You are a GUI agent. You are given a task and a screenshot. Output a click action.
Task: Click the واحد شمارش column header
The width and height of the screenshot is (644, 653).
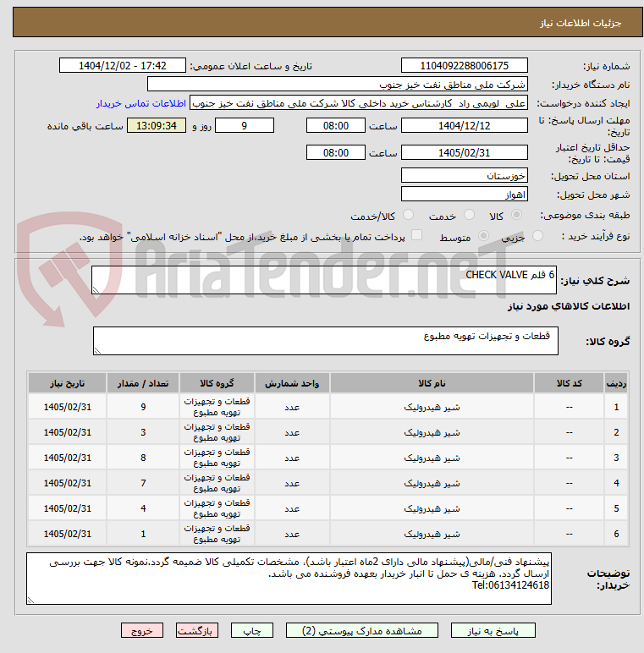(292, 382)
